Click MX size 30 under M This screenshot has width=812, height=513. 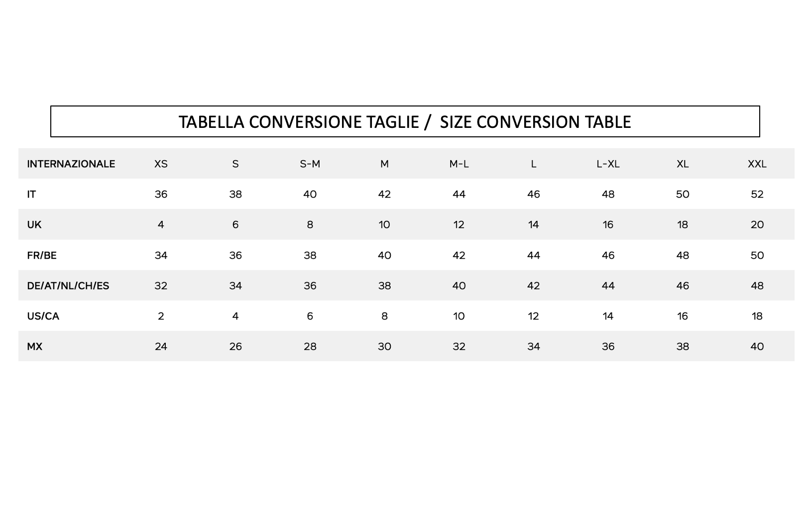(384, 347)
